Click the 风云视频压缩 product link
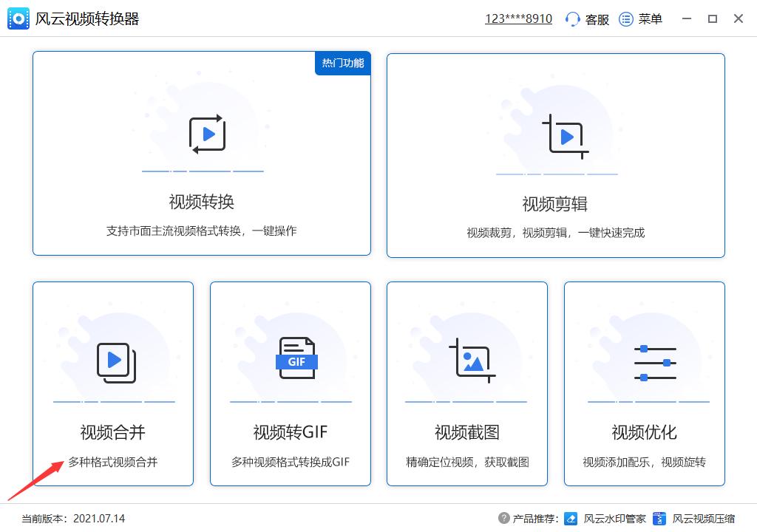 [706, 519]
